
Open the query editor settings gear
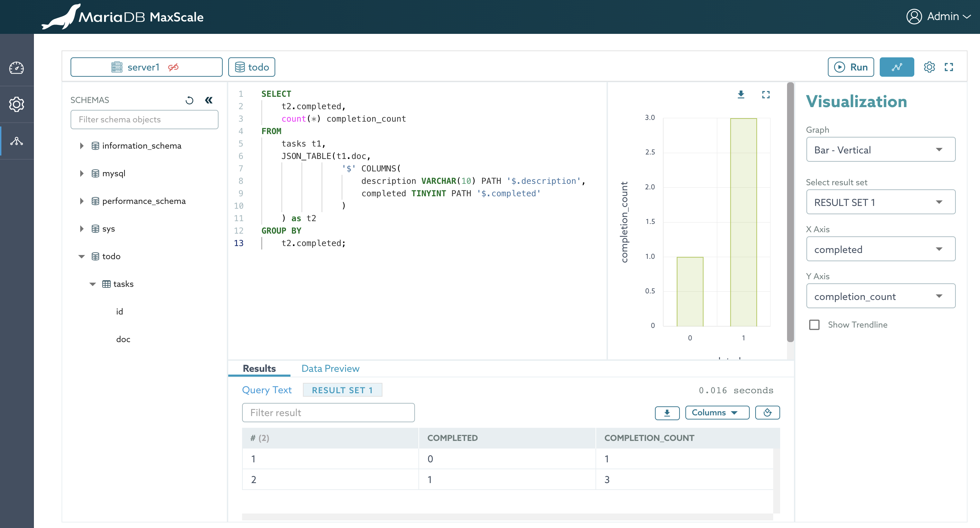point(929,67)
